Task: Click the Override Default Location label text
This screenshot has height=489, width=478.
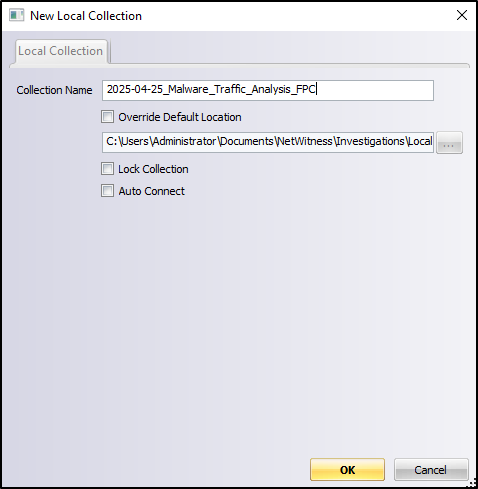Action: (x=180, y=117)
